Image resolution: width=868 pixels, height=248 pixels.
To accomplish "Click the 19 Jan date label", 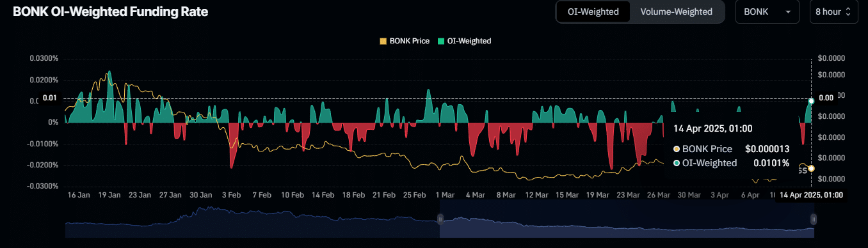I will tap(109, 195).
